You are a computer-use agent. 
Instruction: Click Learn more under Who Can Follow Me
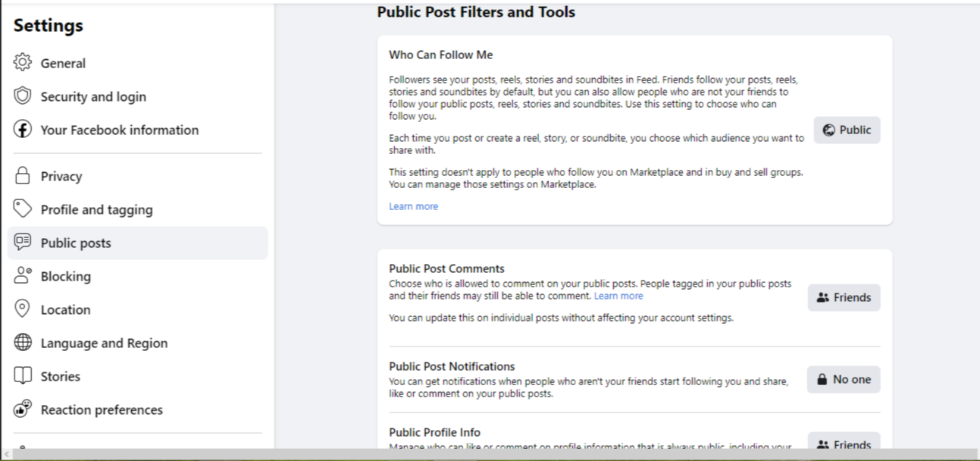click(413, 206)
